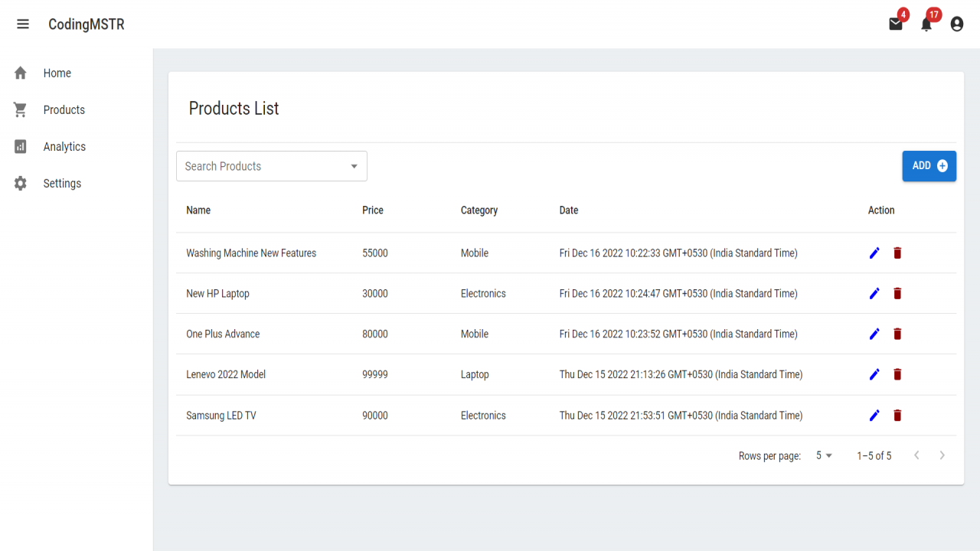Click the ADD button
Image resolution: width=980 pixels, height=551 pixels.
click(929, 166)
